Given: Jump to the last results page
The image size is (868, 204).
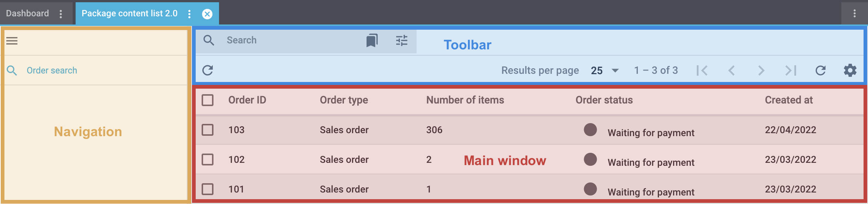Looking at the screenshot, I should point(791,70).
